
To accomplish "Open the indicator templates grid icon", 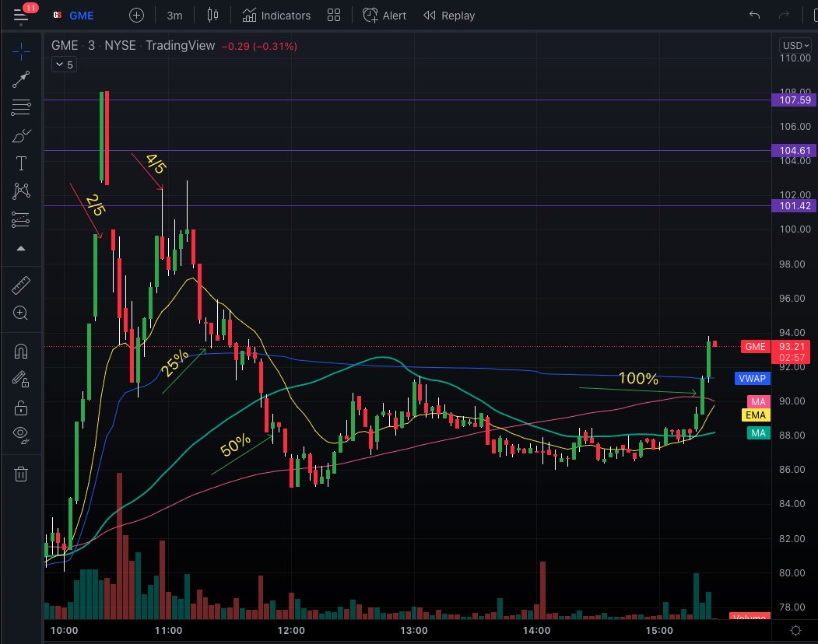I will point(334,15).
